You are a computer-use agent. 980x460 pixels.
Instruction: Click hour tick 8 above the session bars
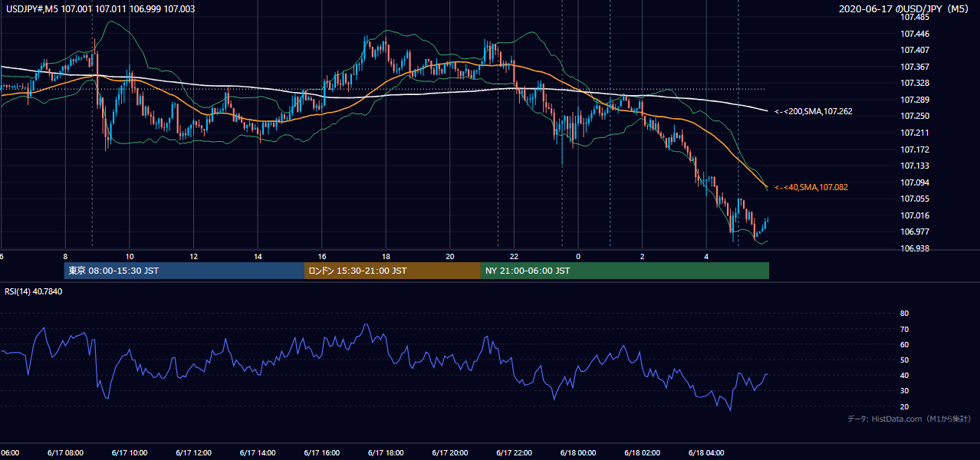click(x=65, y=257)
